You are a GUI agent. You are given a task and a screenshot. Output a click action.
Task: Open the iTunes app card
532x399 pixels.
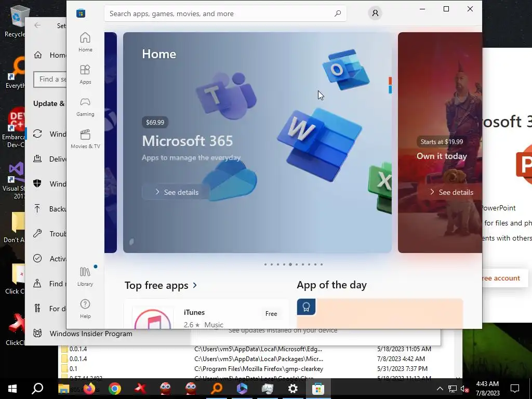[206, 314]
